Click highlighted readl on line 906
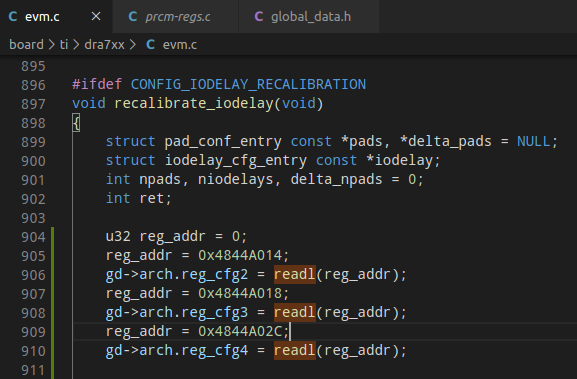 click(x=295, y=274)
